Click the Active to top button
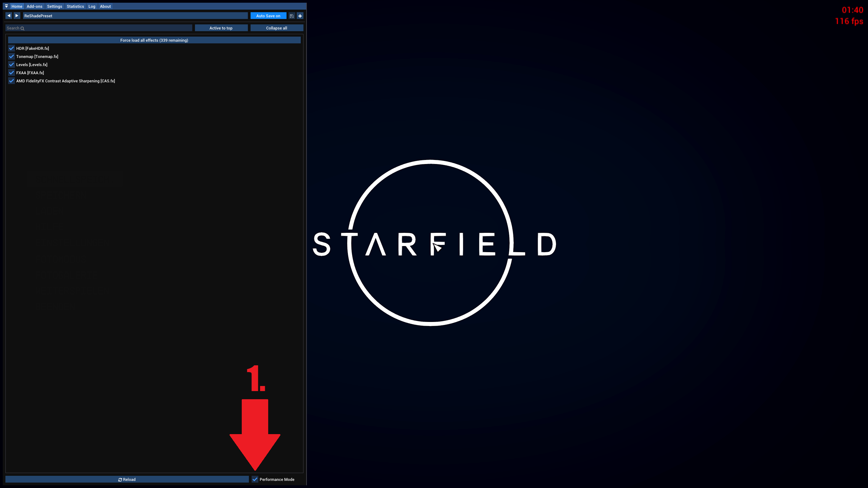 point(221,28)
